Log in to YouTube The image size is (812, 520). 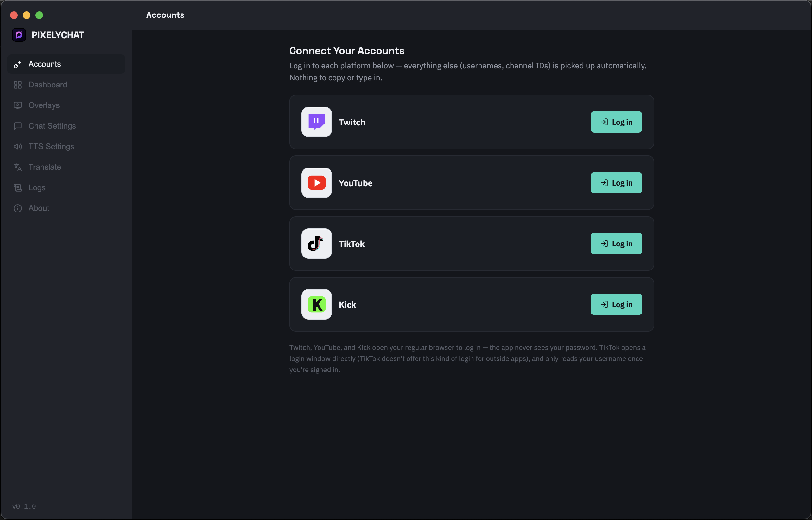coord(616,183)
